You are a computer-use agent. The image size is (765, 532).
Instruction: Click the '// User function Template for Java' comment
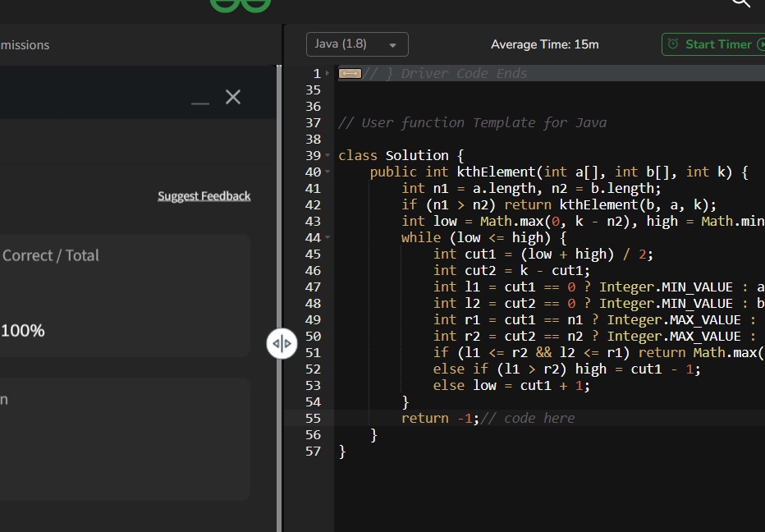click(x=472, y=123)
